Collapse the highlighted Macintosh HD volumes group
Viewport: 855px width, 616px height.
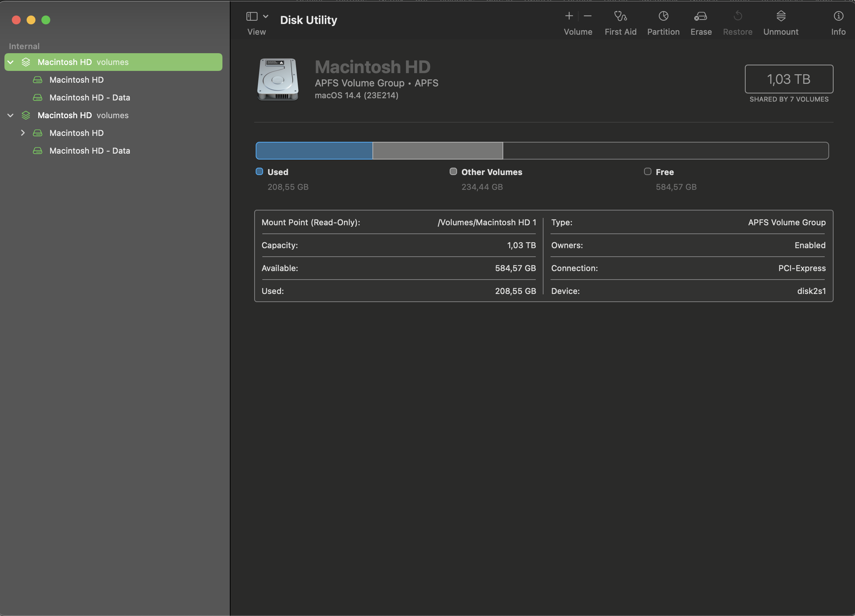11,62
